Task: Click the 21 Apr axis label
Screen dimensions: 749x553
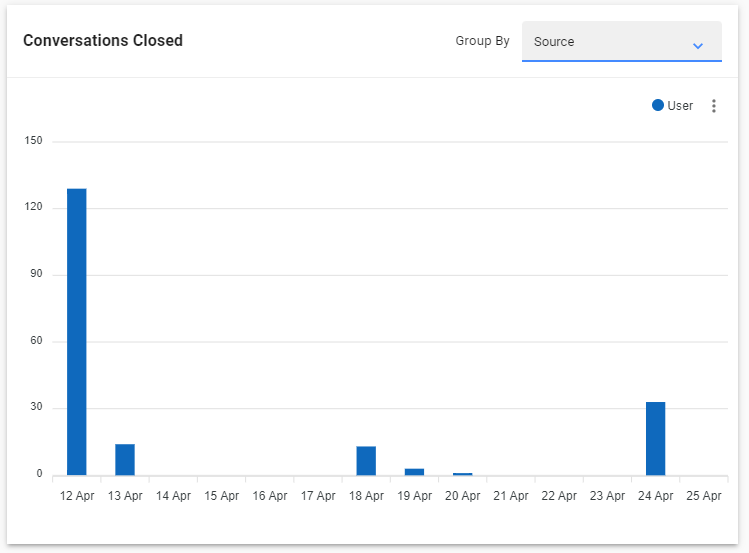Action: [511, 495]
